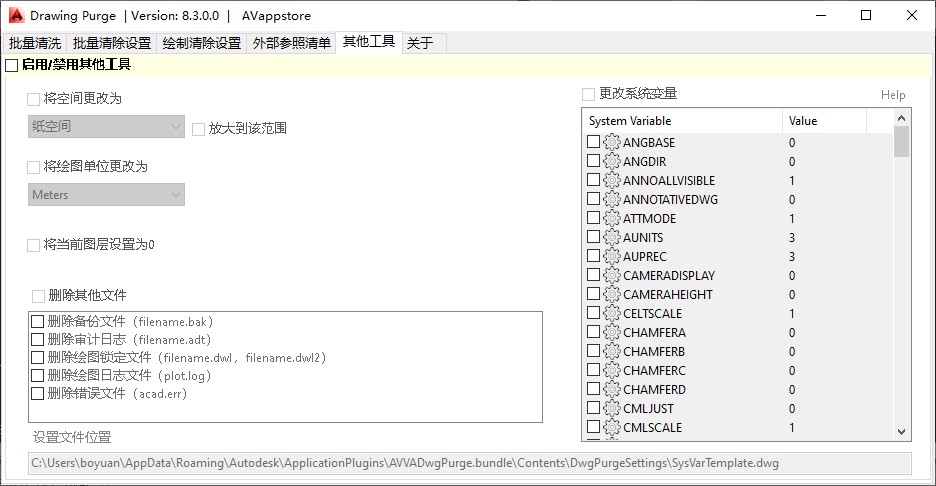936x486 pixels.
Task: Click the AutoCAD logo in title bar
Action: click(x=16, y=16)
